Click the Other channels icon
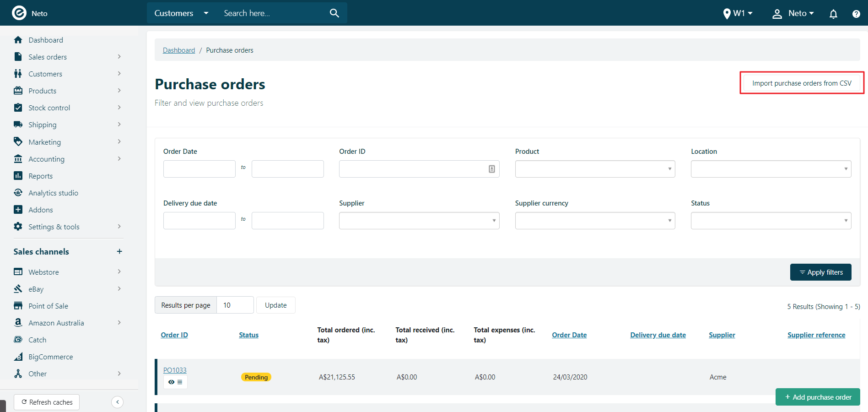This screenshot has width=868, height=412. 18,374
